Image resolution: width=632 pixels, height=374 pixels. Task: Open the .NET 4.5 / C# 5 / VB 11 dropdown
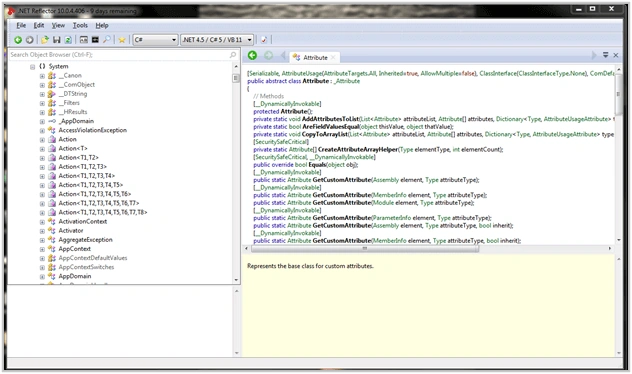click(217, 39)
